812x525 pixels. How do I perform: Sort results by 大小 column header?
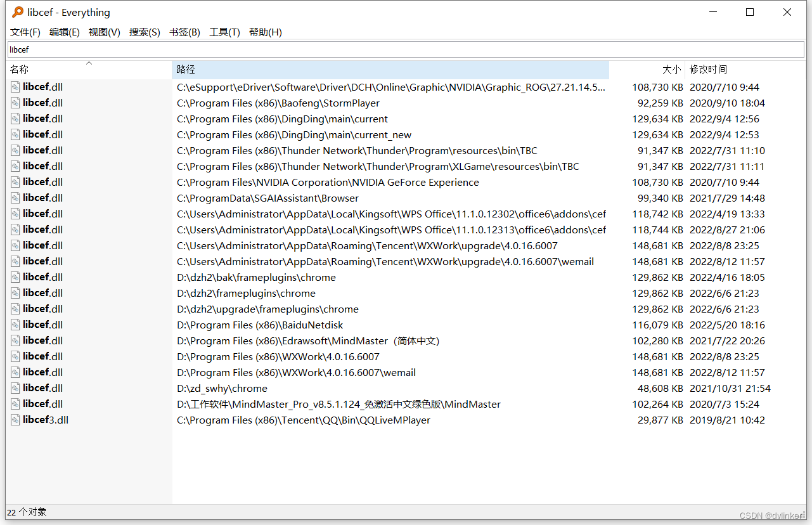pos(647,69)
